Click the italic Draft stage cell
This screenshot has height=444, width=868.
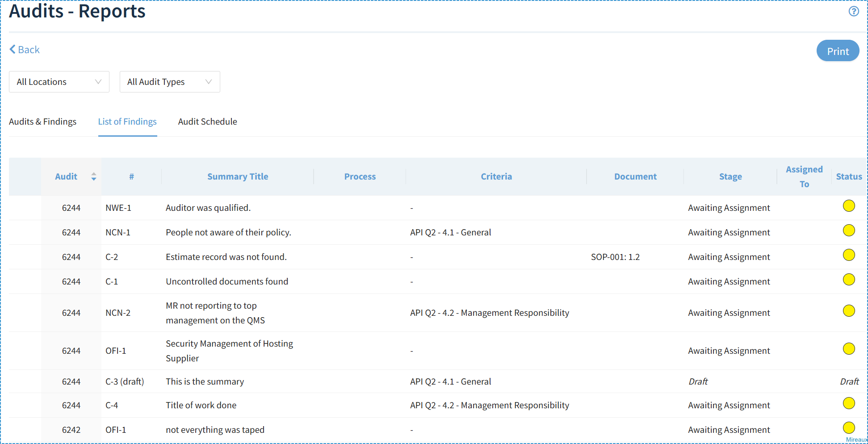[698, 381]
